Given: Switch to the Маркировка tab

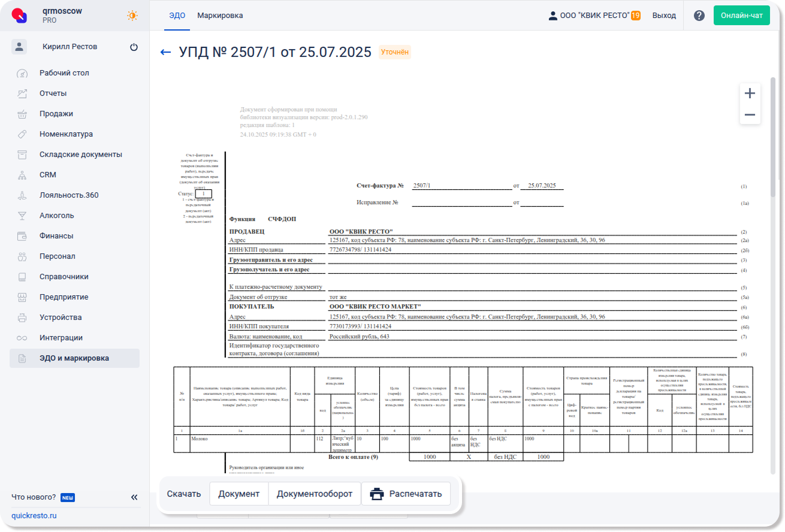Looking at the screenshot, I should click(x=220, y=16).
